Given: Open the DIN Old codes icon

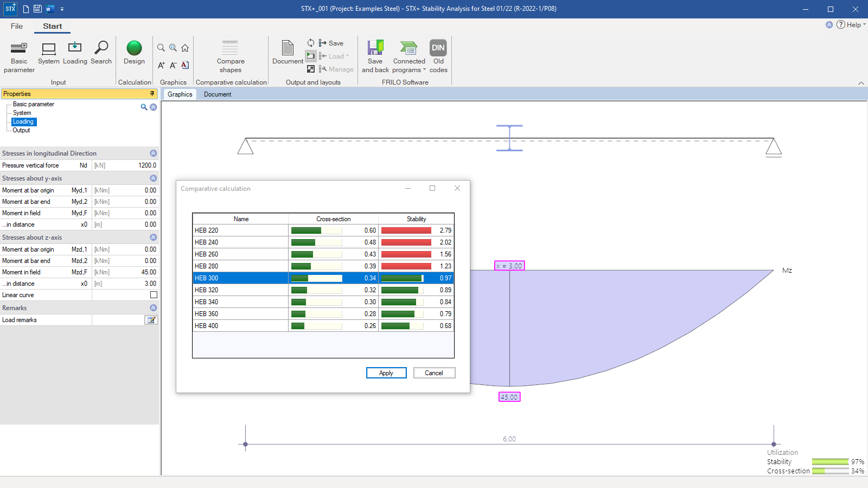Looking at the screenshot, I should click(x=438, y=56).
